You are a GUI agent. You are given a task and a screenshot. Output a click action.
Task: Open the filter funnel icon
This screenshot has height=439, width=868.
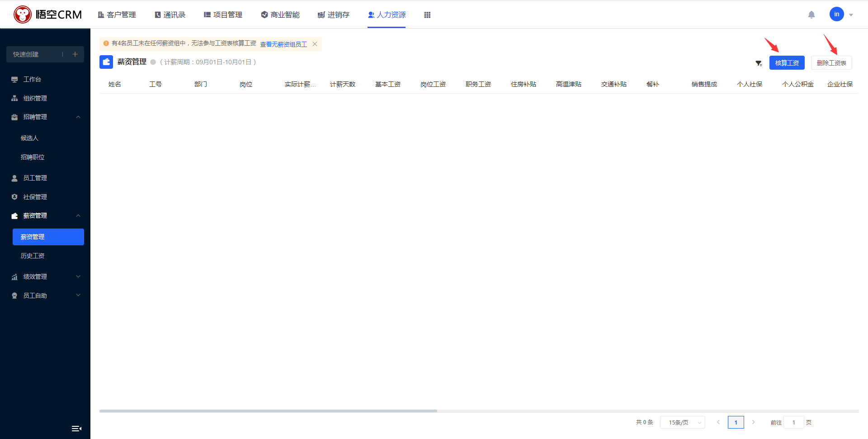click(759, 63)
